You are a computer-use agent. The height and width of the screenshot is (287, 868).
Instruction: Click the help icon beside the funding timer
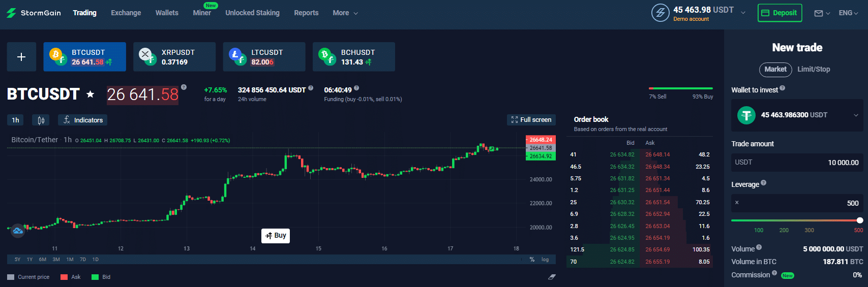pyautogui.click(x=356, y=88)
